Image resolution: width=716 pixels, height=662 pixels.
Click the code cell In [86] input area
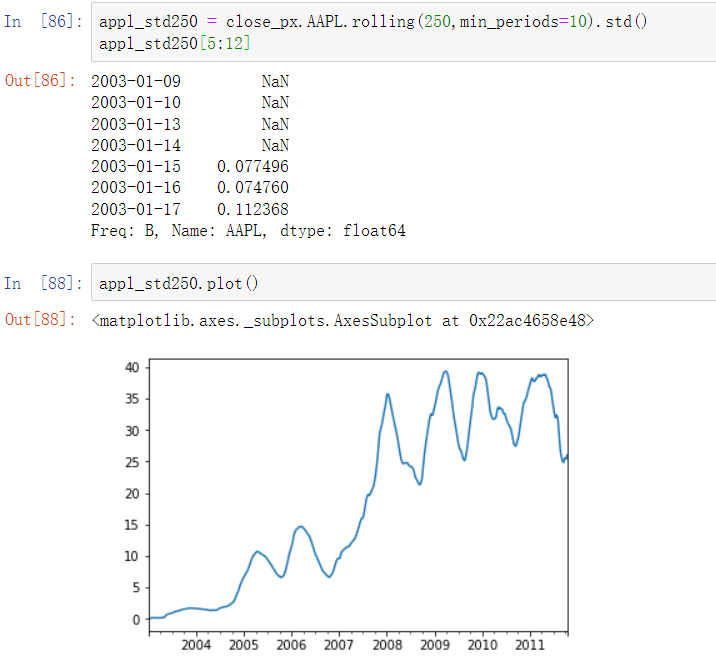point(404,32)
